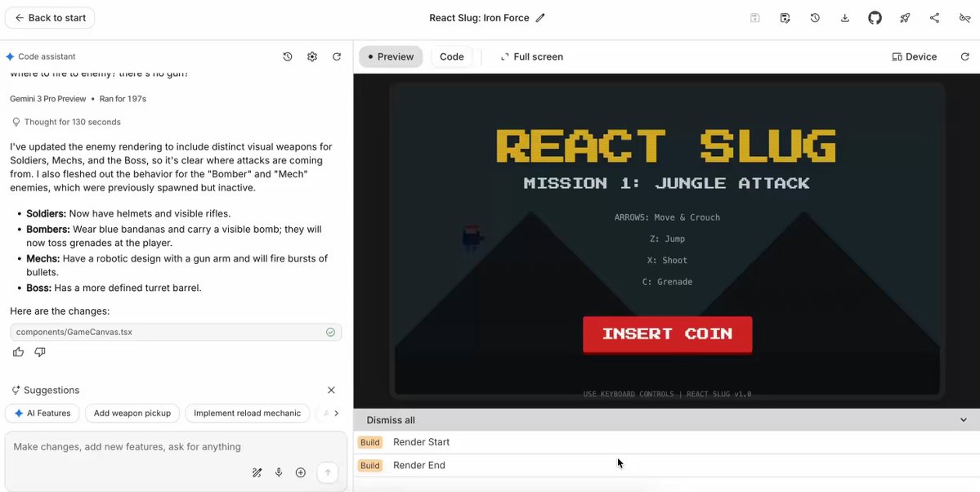
Task: Click the green checkmark on GameCanvas.tsx
Action: pos(331,332)
